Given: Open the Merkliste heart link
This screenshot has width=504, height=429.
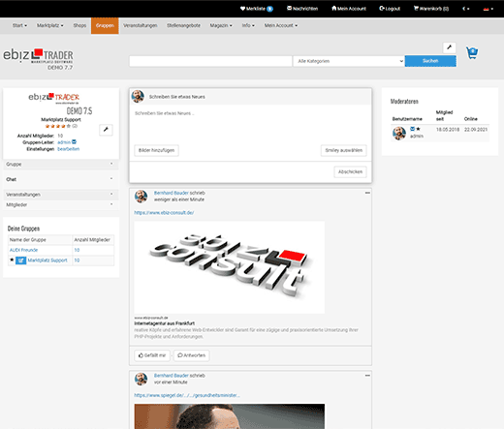Looking at the screenshot, I should tap(257, 9).
